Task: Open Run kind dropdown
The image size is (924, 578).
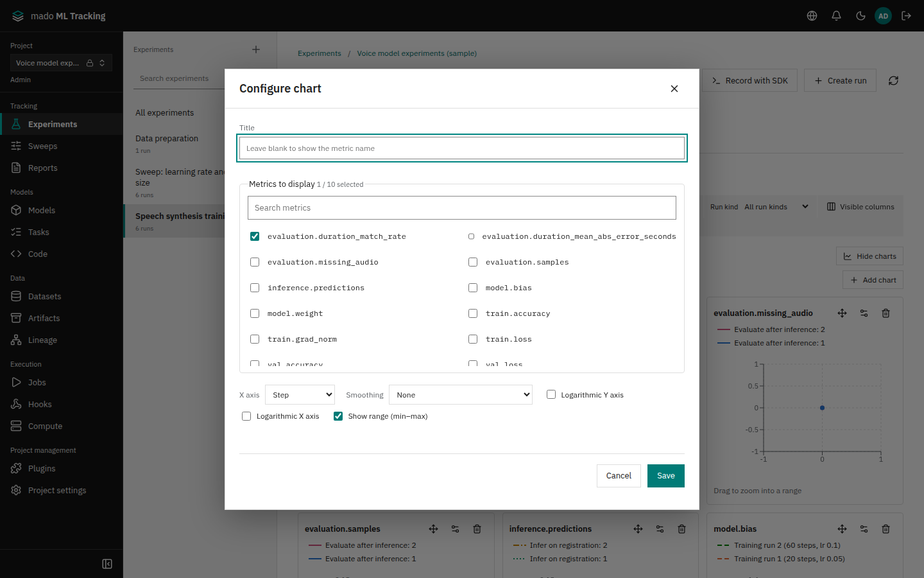Action: coord(776,207)
